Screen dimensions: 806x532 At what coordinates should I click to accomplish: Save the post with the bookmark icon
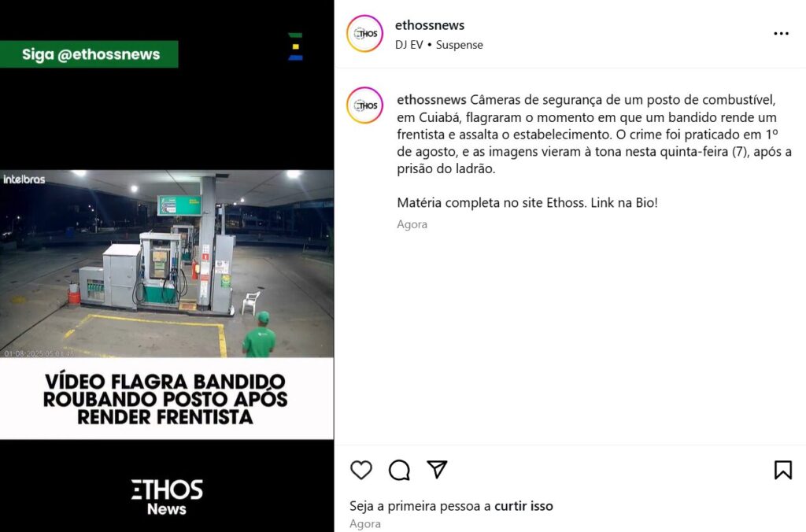tap(783, 470)
